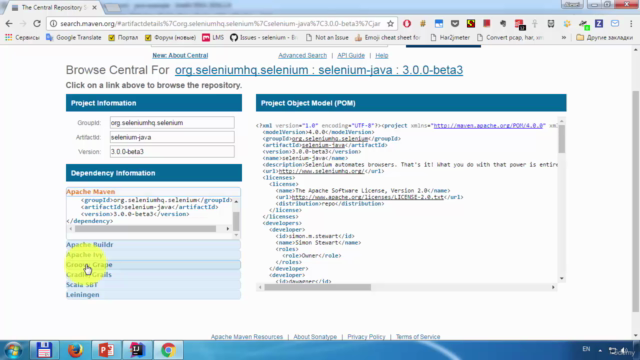Screen dimensions: 640x360
Task: Click the Z extension icon
Action: (x=599, y=24)
